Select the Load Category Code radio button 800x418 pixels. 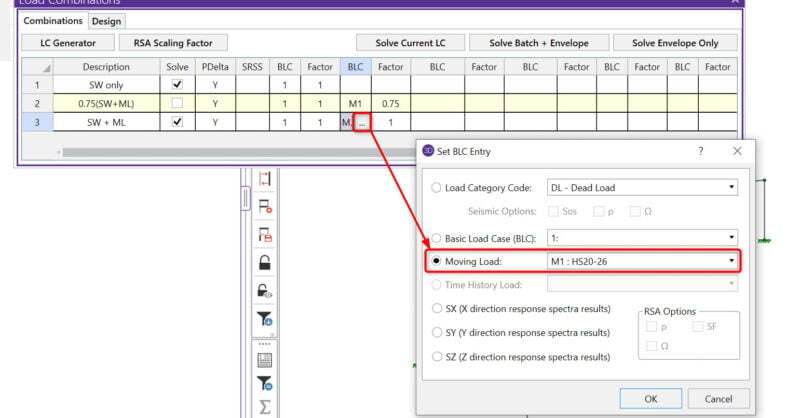(x=436, y=187)
